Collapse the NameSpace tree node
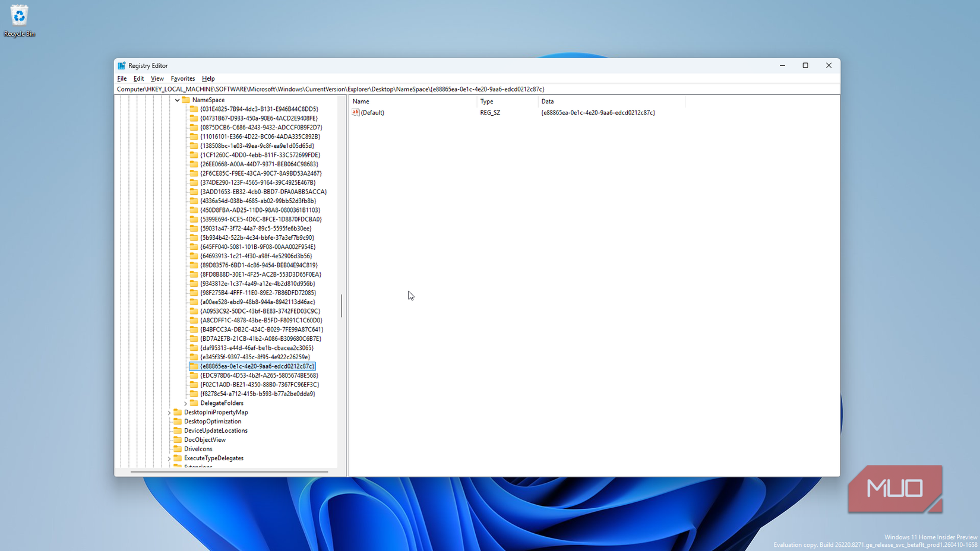 [177, 100]
